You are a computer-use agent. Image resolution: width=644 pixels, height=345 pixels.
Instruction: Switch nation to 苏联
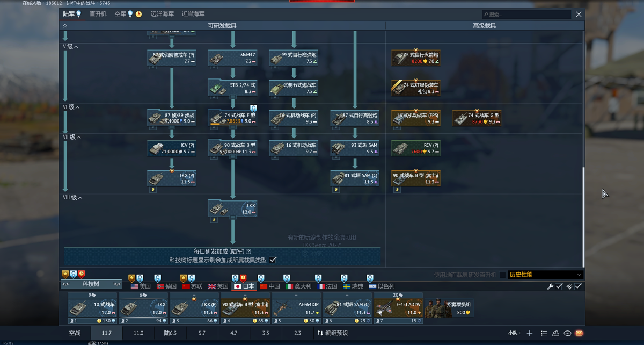pos(193,286)
